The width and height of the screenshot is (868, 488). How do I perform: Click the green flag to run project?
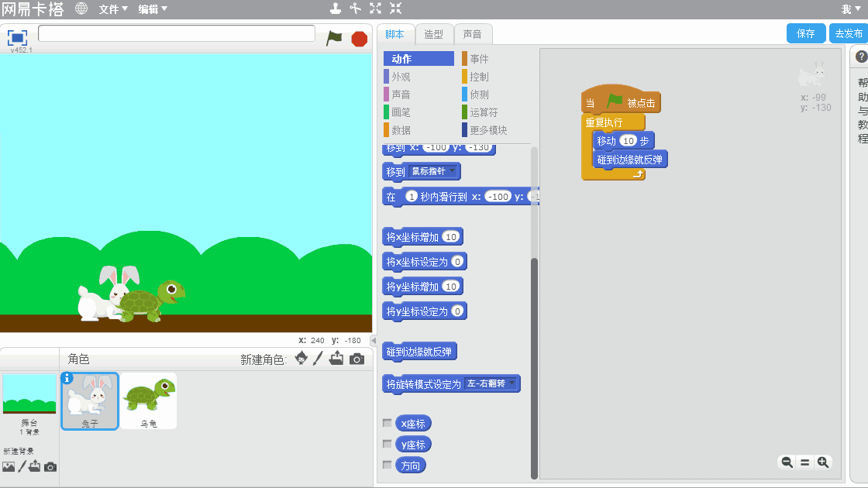coord(334,38)
